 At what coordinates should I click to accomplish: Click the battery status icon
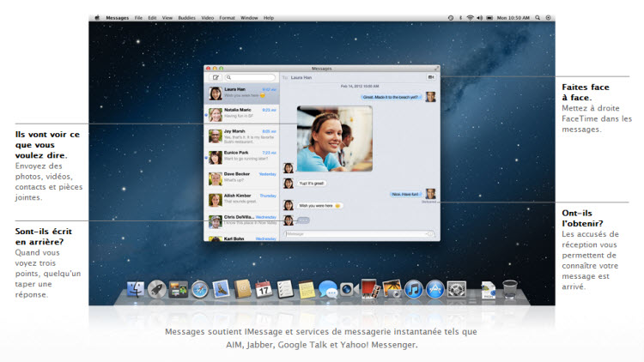(x=489, y=18)
